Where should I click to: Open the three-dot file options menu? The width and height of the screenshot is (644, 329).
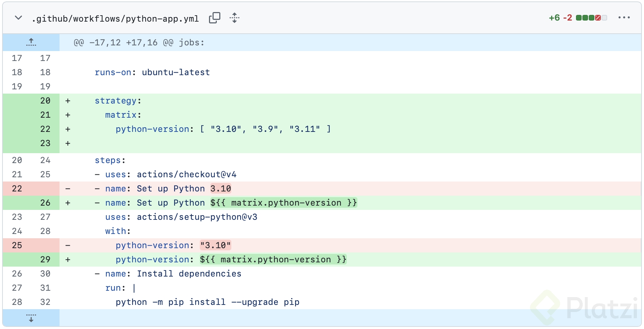click(624, 18)
